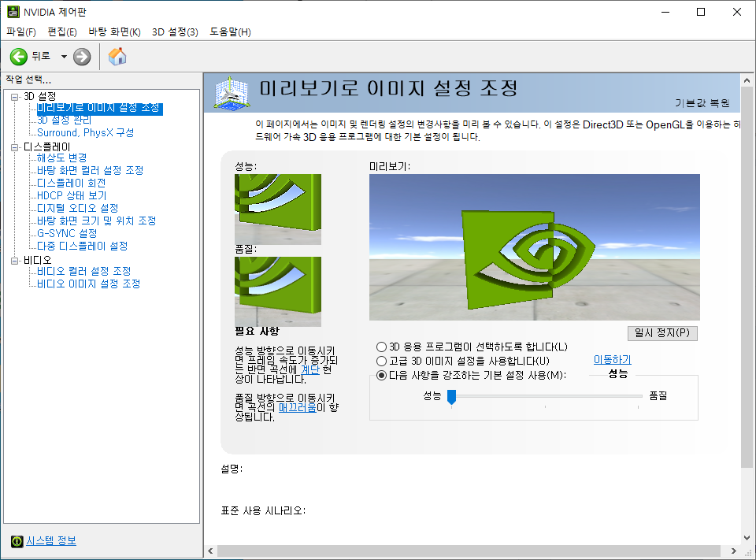
Task: Click the 뒤로 back label
Action: click(x=41, y=56)
